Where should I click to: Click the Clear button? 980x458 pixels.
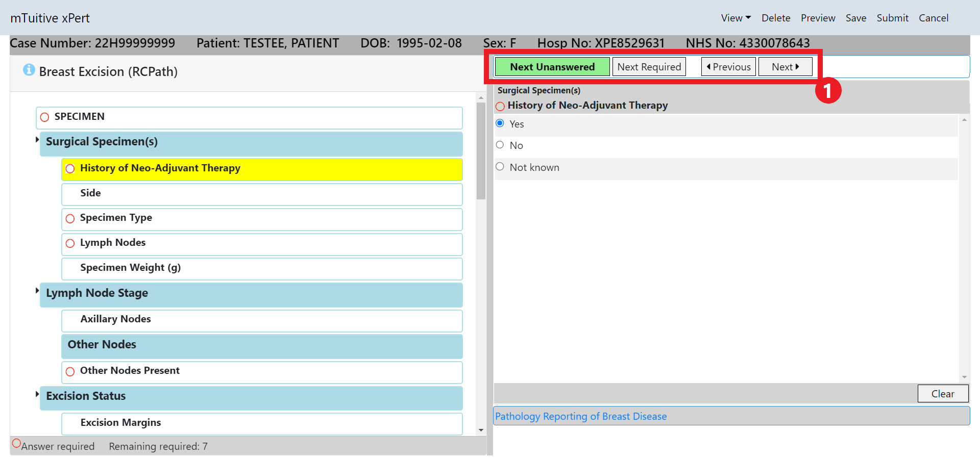pos(943,394)
